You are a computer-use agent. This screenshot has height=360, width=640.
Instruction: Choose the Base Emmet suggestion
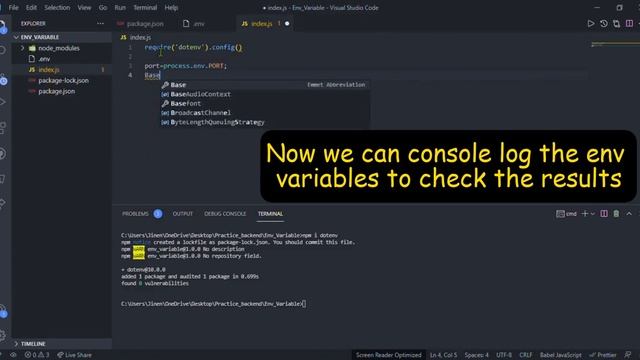click(x=265, y=85)
